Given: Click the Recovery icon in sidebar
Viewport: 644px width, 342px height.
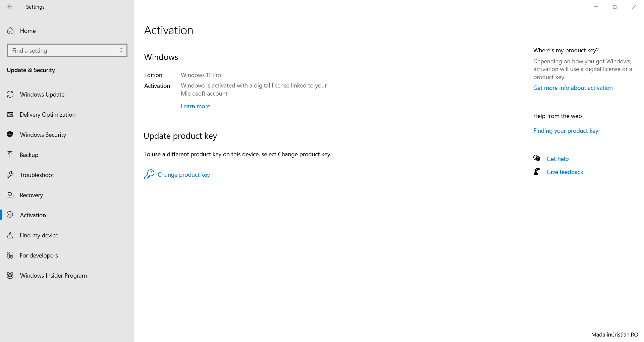Looking at the screenshot, I should coord(10,195).
